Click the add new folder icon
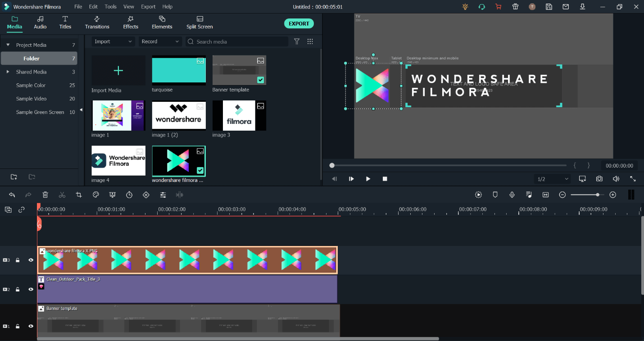The image size is (644, 341). (x=14, y=177)
